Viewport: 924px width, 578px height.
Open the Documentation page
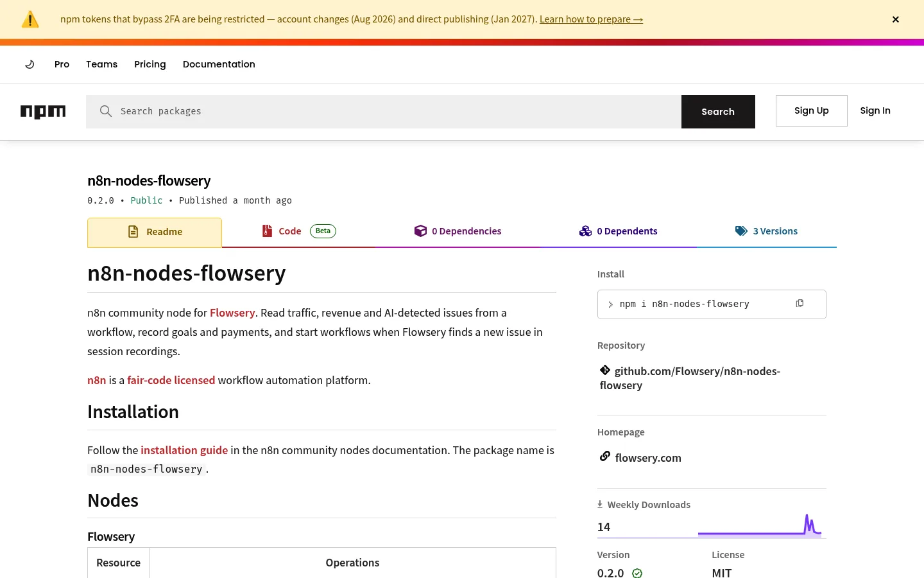coord(219,64)
